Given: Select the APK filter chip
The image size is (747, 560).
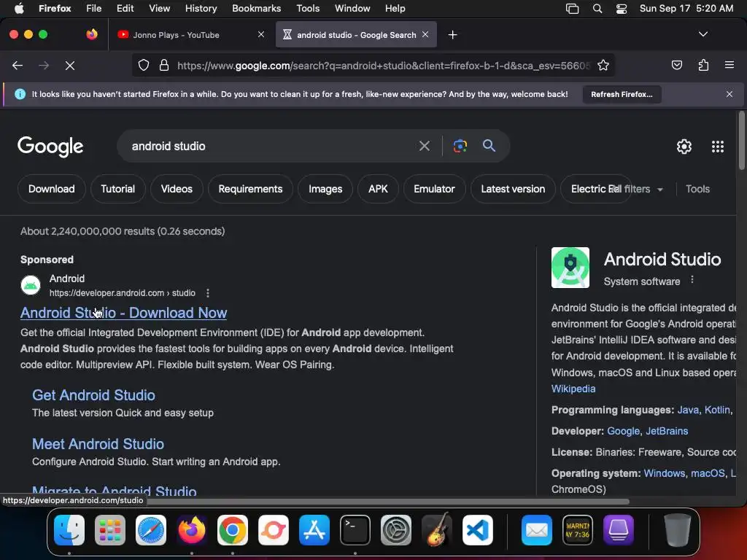Looking at the screenshot, I should point(379,189).
